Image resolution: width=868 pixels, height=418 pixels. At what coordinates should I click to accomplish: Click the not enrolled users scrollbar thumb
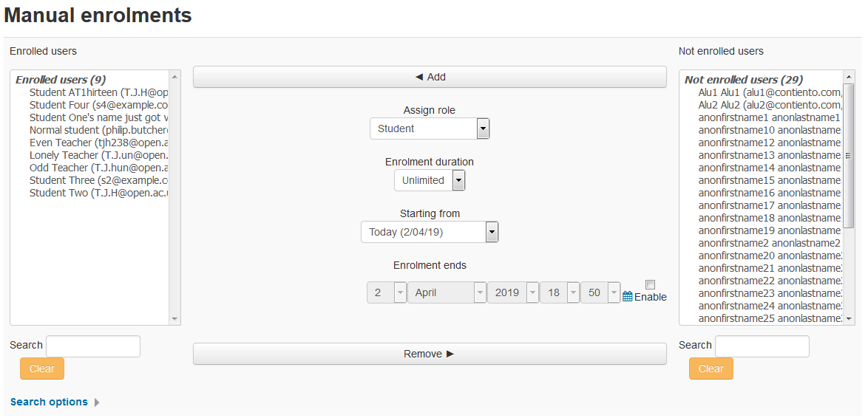(x=849, y=155)
